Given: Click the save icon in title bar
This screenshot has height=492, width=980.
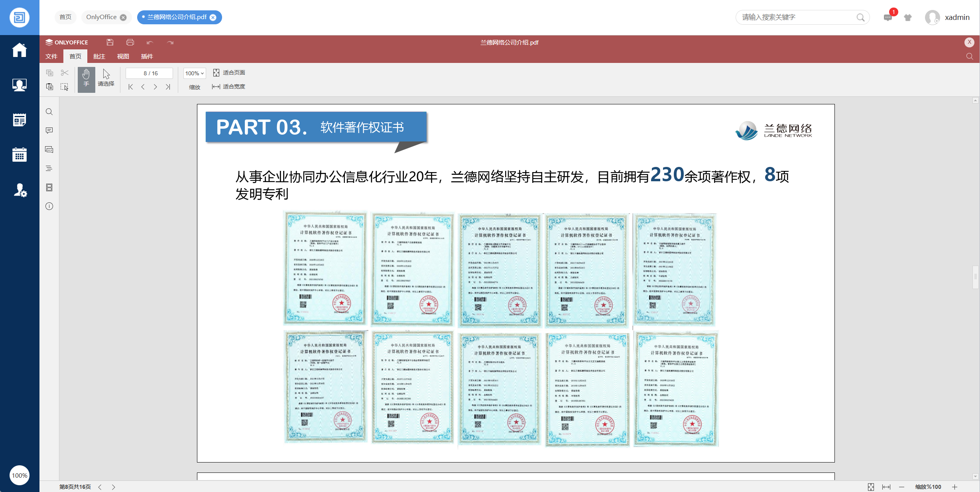Looking at the screenshot, I should [110, 42].
